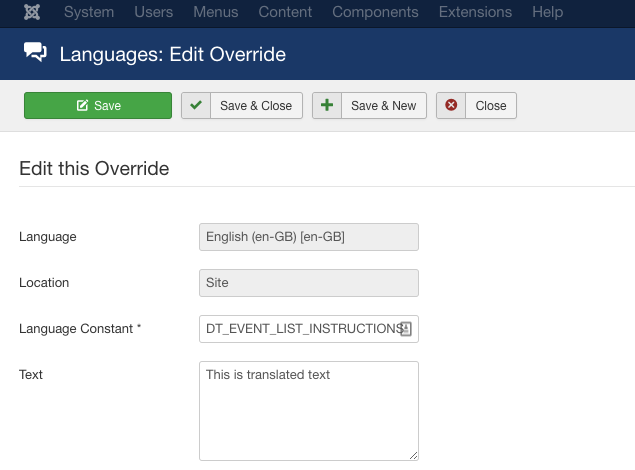Click the textarea resize handle corner
The width and height of the screenshot is (635, 470).
coord(413,455)
